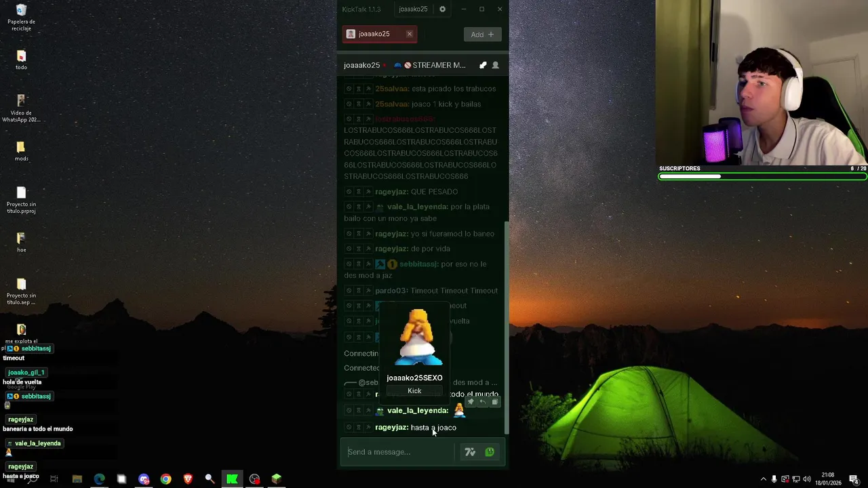The height and width of the screenshot is (488, 868).
Task: Open username lostrabucos666 in chat
Action: coord(405,119)
